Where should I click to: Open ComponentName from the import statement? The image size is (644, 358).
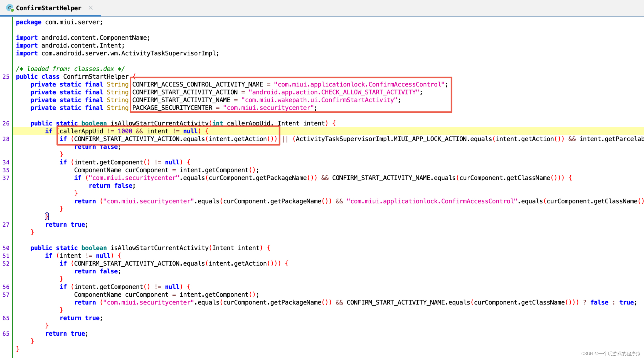[123, 38]
